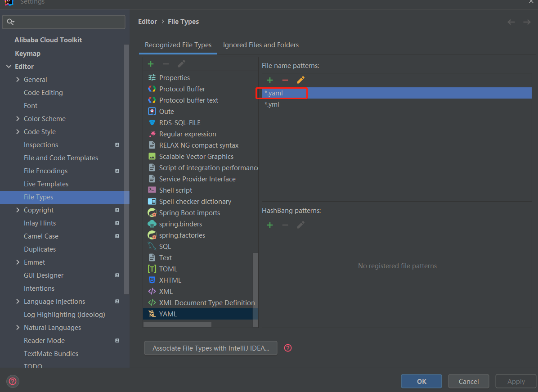Image resolution: width=538 pixels, height=392 pixels.
Task: Click the Cancel button
Action: tap(469, 381)
